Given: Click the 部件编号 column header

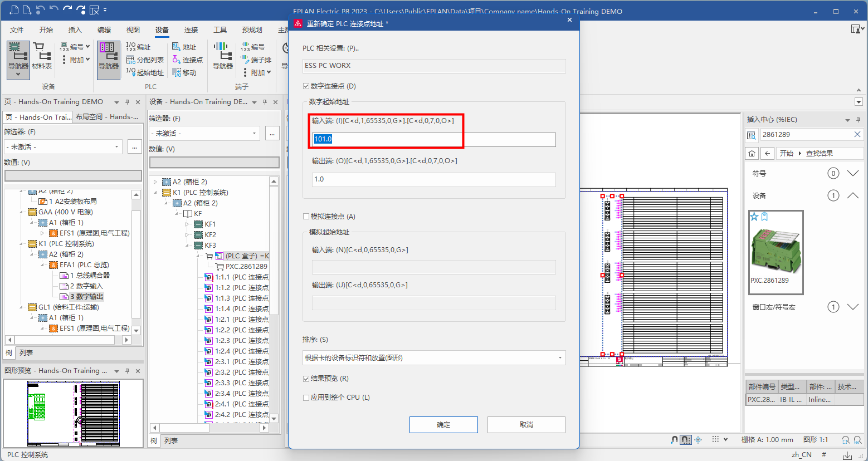Looking at the screenshot, I should coord(762,386).
